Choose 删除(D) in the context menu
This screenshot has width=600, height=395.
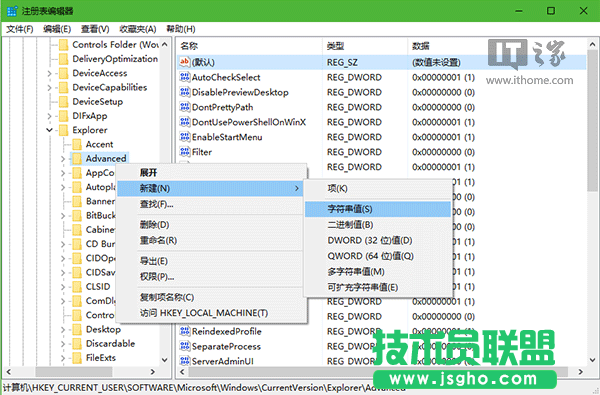(x=210, y=225)
